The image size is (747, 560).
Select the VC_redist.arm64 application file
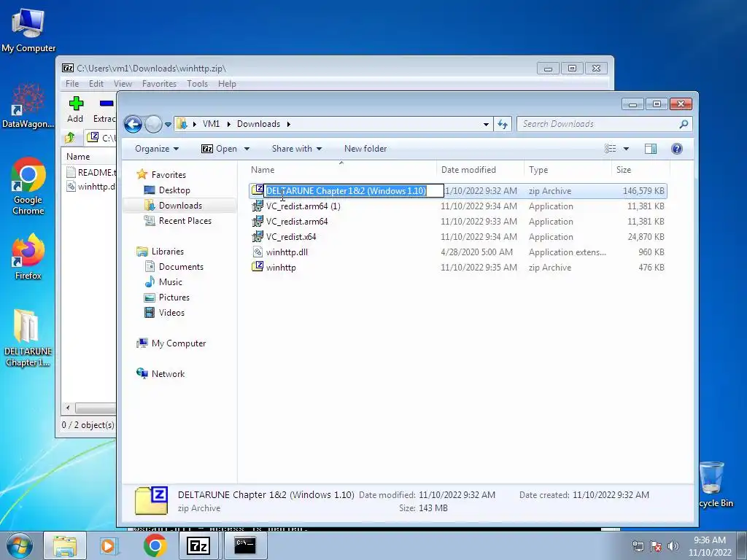coord(297,222)
